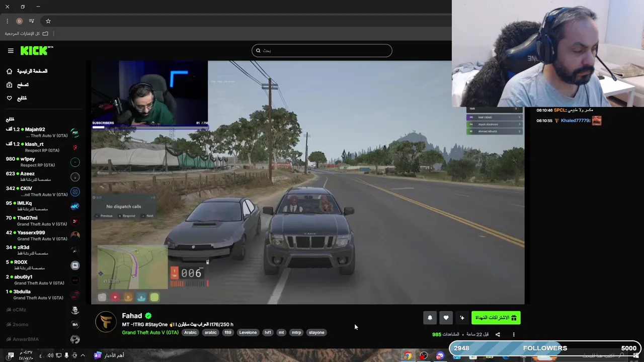Select the zR3d channel in the sidebar
This screenshot has height=362, width=644.
pos(42,250)
